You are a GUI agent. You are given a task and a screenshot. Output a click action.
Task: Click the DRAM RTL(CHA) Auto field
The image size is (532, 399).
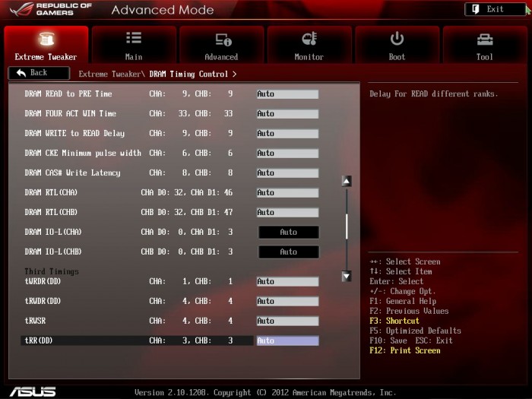tap(287, 193)
